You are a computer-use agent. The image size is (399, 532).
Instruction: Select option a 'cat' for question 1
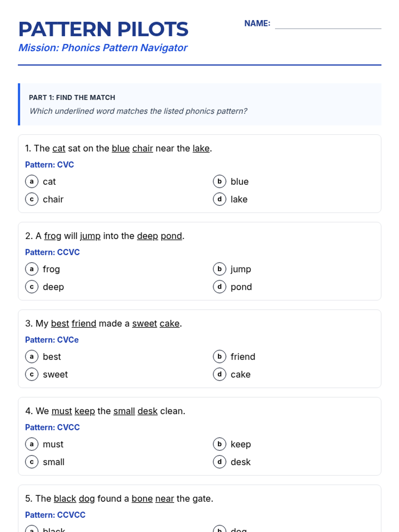tap(32, 182)
